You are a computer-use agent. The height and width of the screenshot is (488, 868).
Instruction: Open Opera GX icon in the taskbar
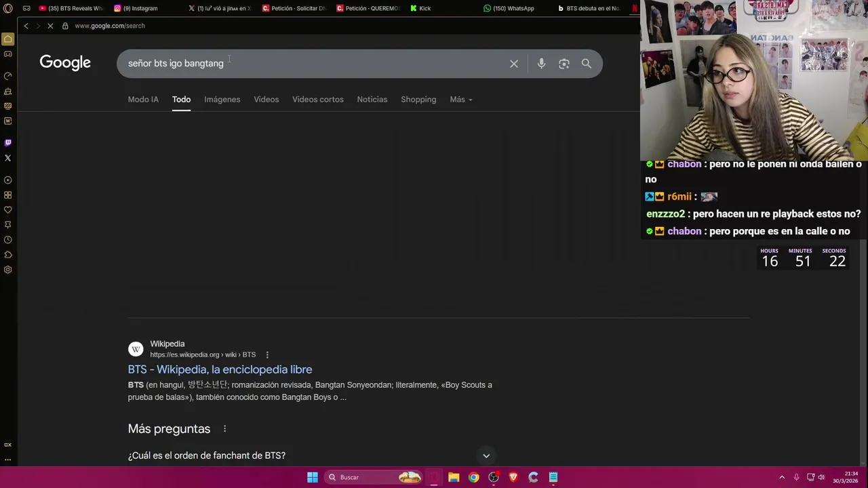(434, 477)
